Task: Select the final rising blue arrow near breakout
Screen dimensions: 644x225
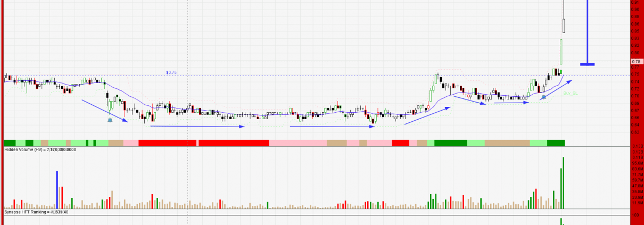Action: pos(555,89)
